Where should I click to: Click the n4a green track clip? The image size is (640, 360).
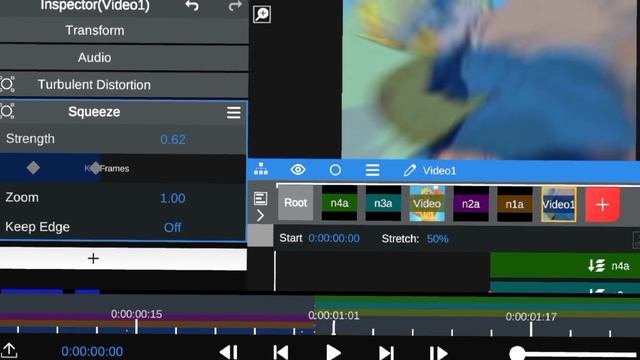click(x=565, y=266)
